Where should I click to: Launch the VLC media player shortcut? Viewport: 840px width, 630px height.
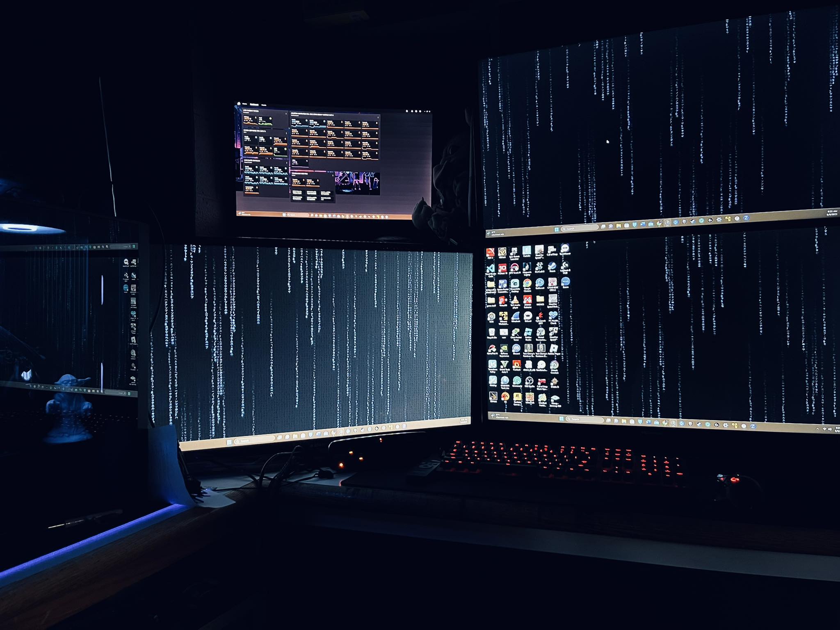pyautogui.click(x=515, y=300)
